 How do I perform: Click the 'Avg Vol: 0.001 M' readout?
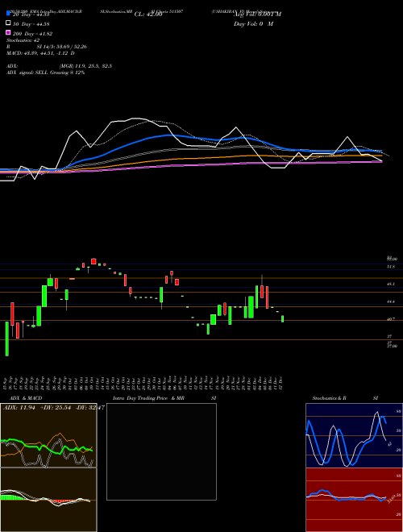(x=257, y=14)
